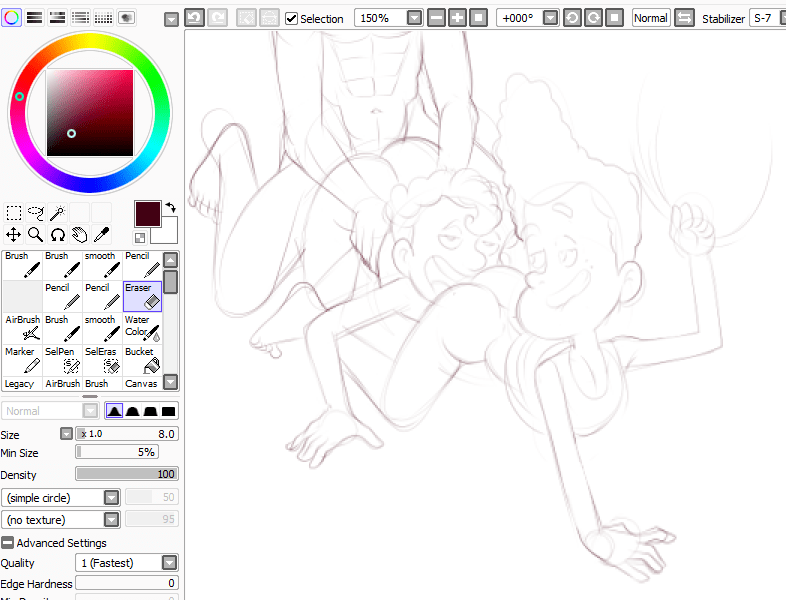Open the (simple circle) brush shape dropdown
Image resolution: width=786 pixels, height=600 pixels.
pyautogui.click(x=112, y=497)
